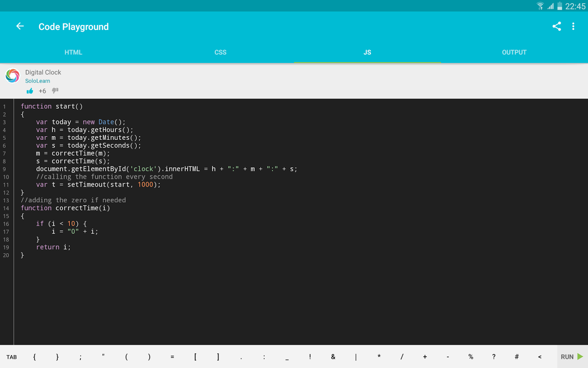
Task: Click the 'adding the zero if needed' comment
Action: coord(73,200)
